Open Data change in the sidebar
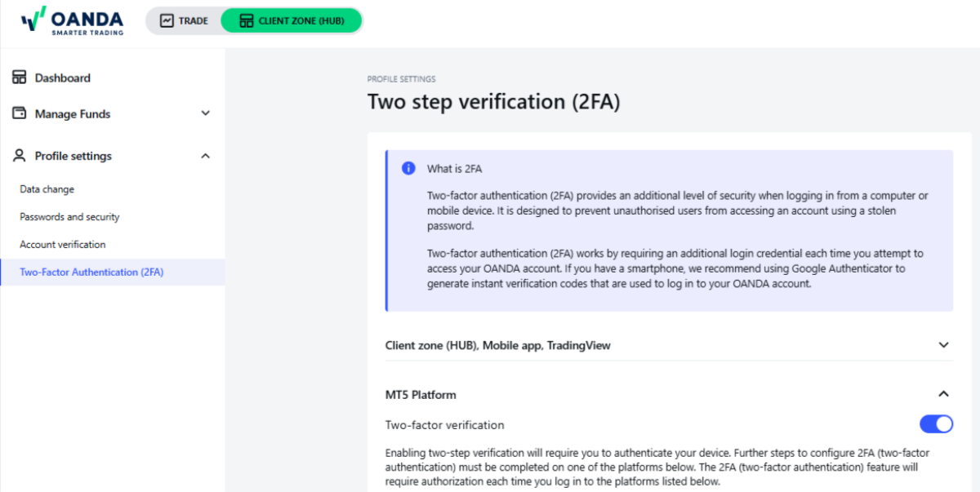The height and width of the screenshot is (492, 980). coord(47,189)
